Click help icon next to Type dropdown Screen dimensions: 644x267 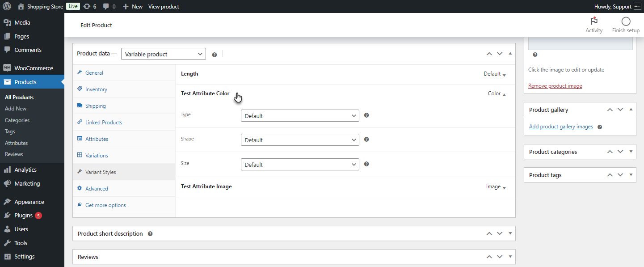[366, 115]
